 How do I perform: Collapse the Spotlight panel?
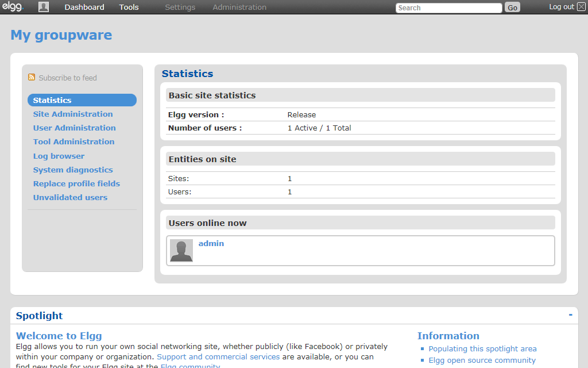(x=570, y=315)
